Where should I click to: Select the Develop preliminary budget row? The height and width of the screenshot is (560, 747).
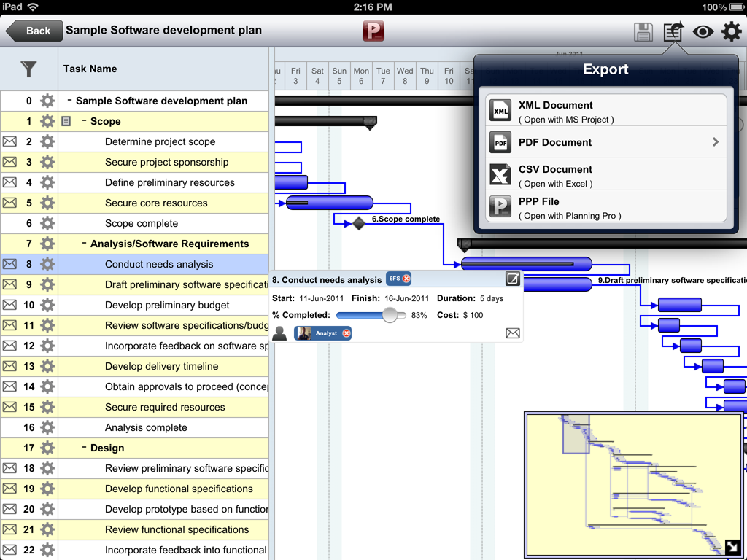(134, 306)
